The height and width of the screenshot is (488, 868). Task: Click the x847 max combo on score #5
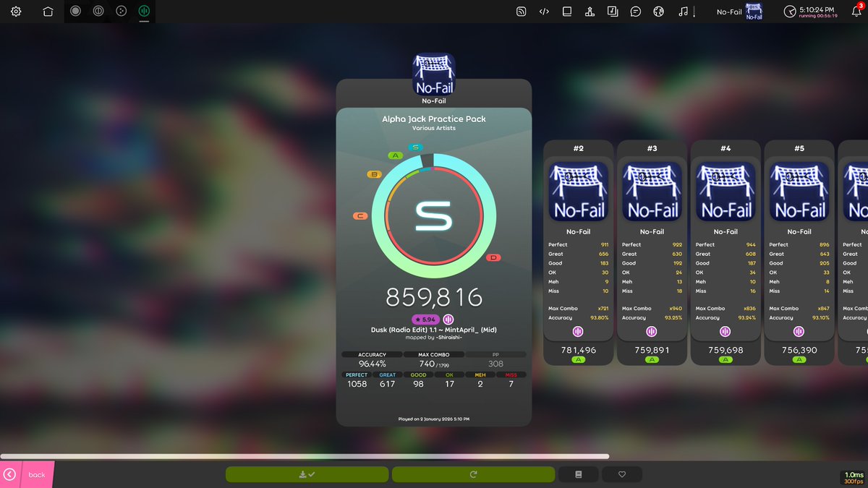click(823, 308)
